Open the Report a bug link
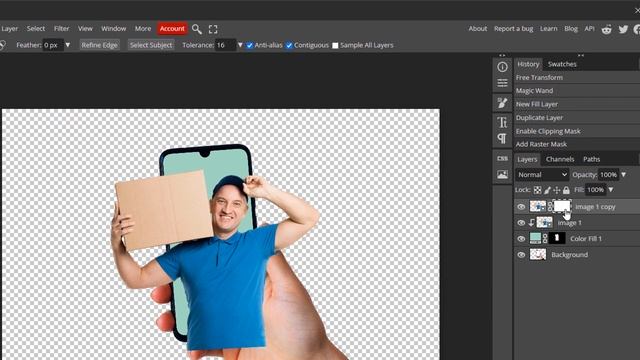 pos(513,29)
